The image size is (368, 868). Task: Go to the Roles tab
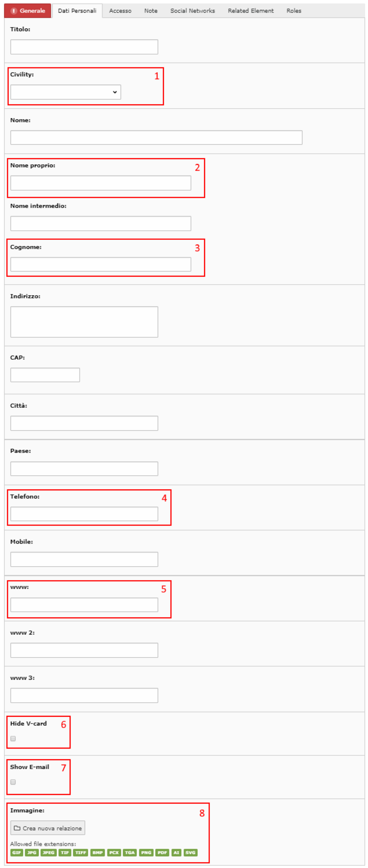pyautogui.click(x=294, y=11)
